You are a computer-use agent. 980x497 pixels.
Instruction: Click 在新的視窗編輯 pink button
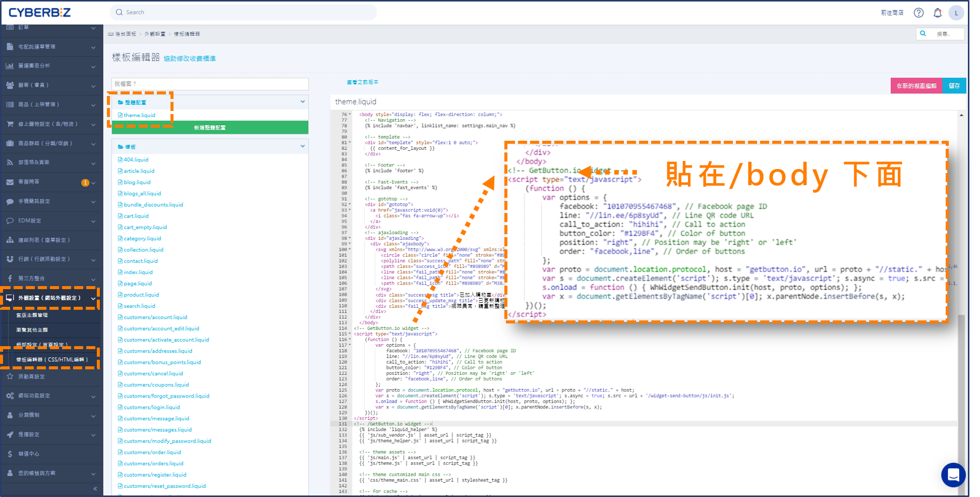[916, 86]
